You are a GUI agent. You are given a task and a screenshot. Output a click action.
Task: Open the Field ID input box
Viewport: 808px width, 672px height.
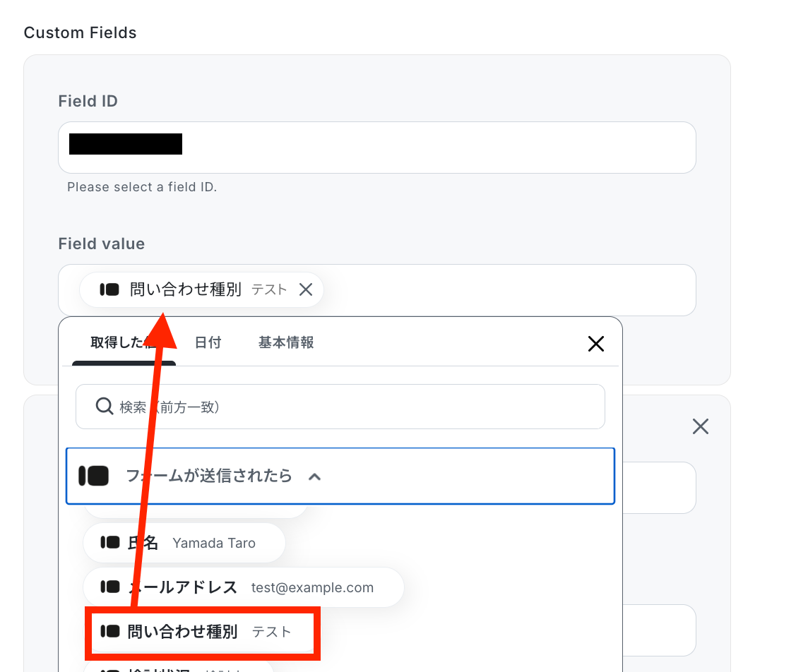pyautogui.click(x=376, y=148)
